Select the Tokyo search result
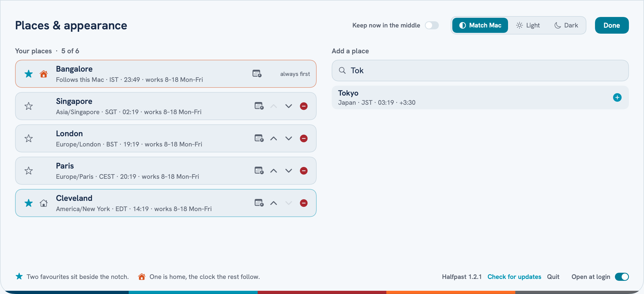Viewport: 644px width, 294px height. point(480,97)
